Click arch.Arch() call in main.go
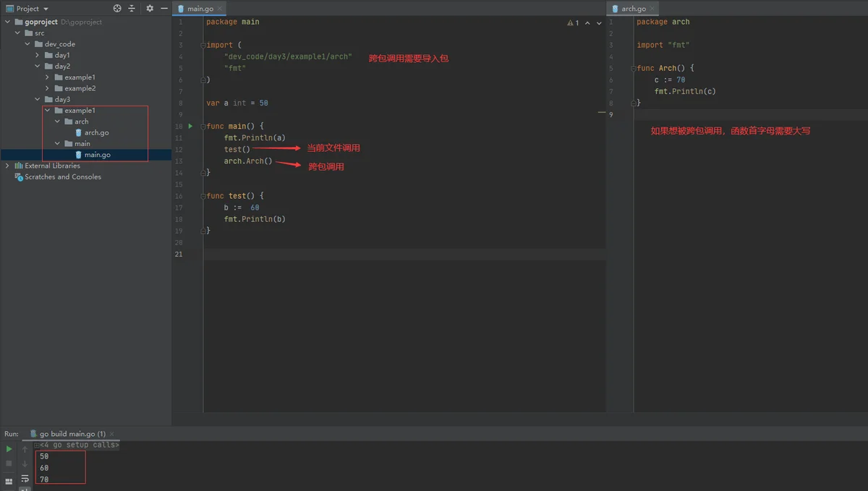Screen dimensions: 868x491 tap(248, 161)
